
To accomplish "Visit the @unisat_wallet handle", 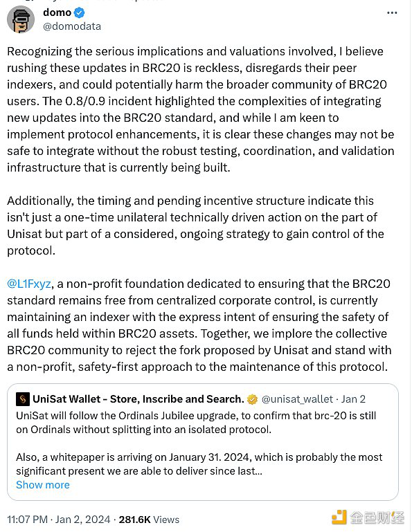I will click(297, 399).
